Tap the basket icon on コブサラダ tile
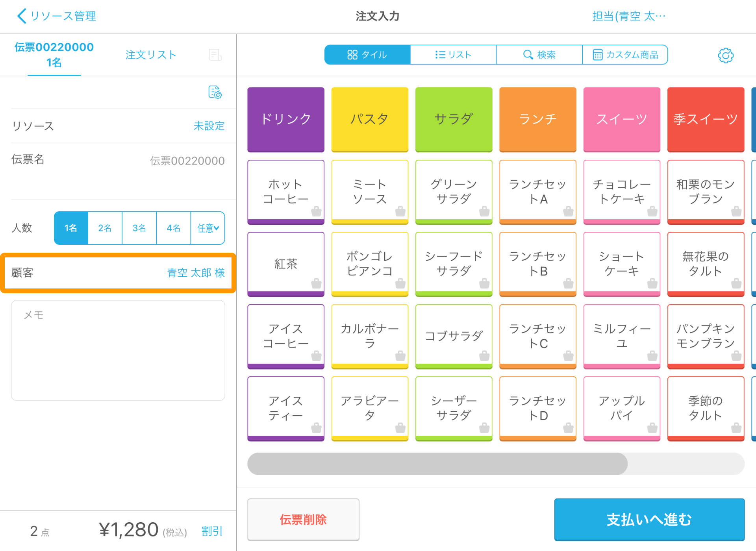This screenshot has height=551, width=756. click(x=484, y=356)
